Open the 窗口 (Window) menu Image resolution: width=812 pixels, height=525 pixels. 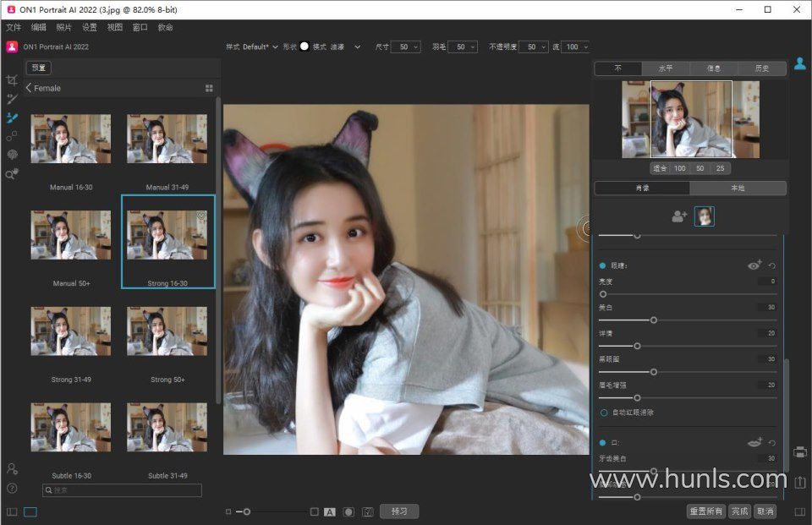coord(140,27)
